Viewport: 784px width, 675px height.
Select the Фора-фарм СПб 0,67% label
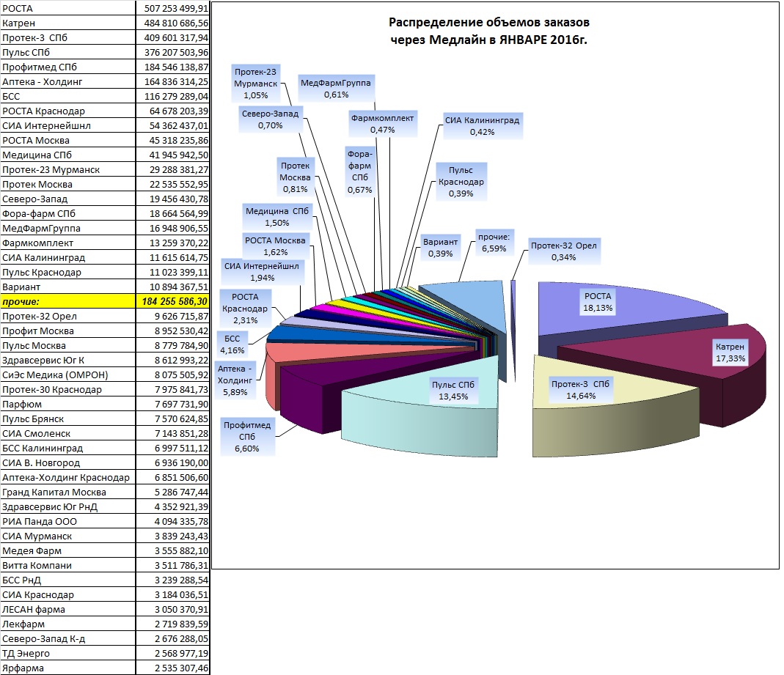pyautogui.click(x=360, y=172)
